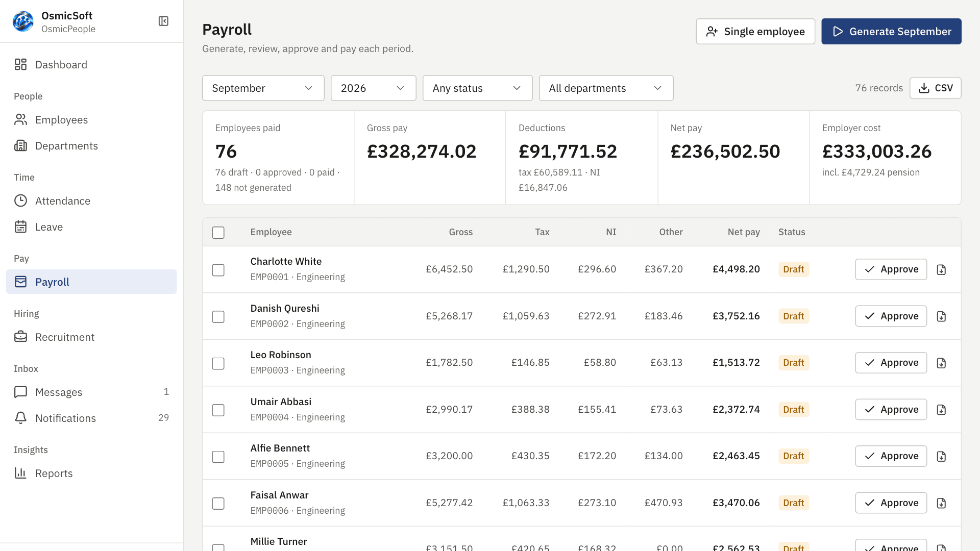
Task: Click the Dashboard grid icon
Action: (20, 64)
